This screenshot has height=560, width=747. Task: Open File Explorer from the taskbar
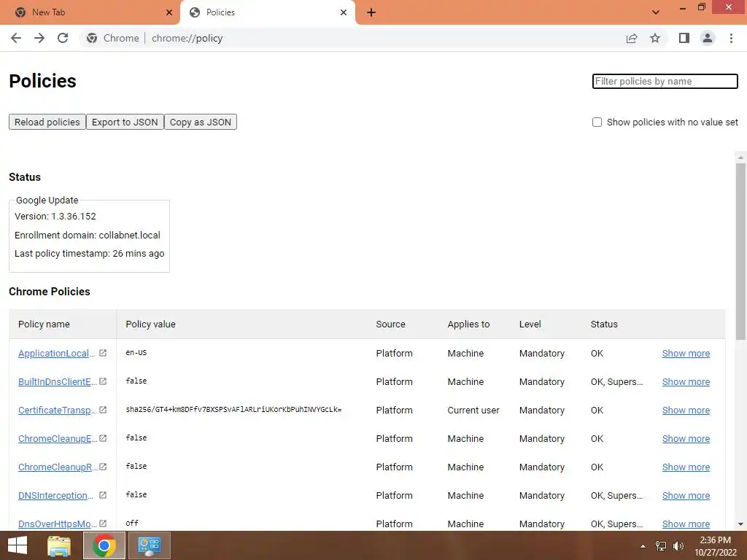[59, 545]
